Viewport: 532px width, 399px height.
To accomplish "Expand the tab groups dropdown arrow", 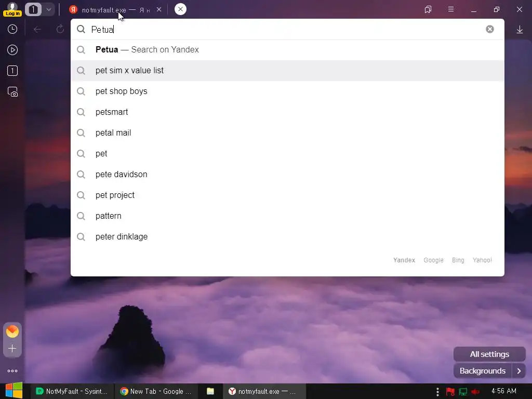I will coord(48,9).
